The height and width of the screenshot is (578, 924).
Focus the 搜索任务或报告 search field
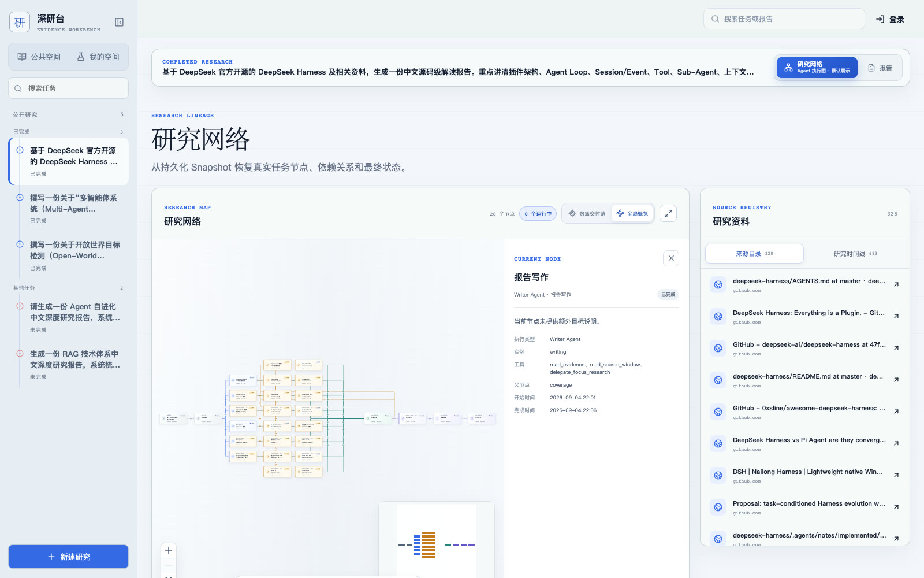(x=784, y=18)
